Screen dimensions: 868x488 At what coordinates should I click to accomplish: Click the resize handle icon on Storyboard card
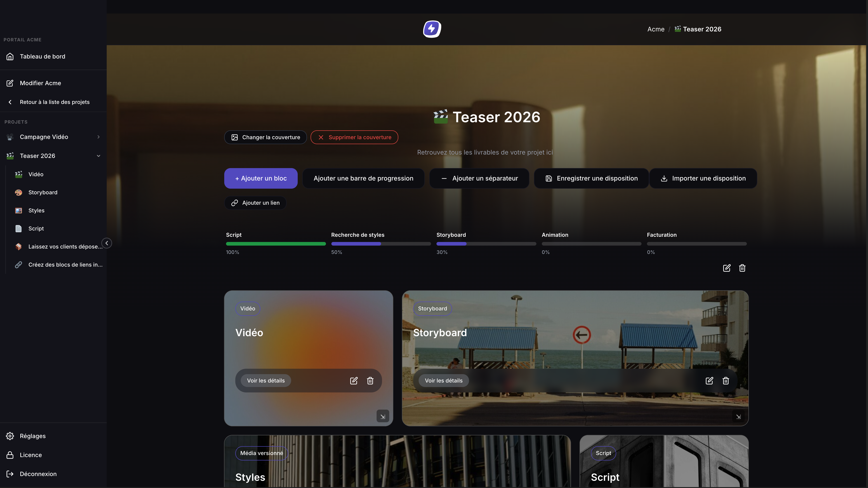point(738,416)
